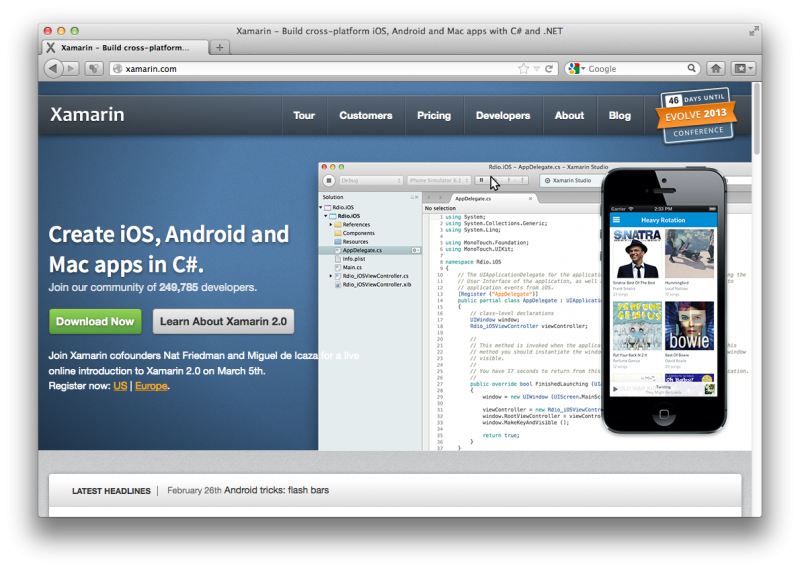Tap the Perfume Genius album cover
The width and height of the screenshot is (800, 570).
click(x=637, y=326)
